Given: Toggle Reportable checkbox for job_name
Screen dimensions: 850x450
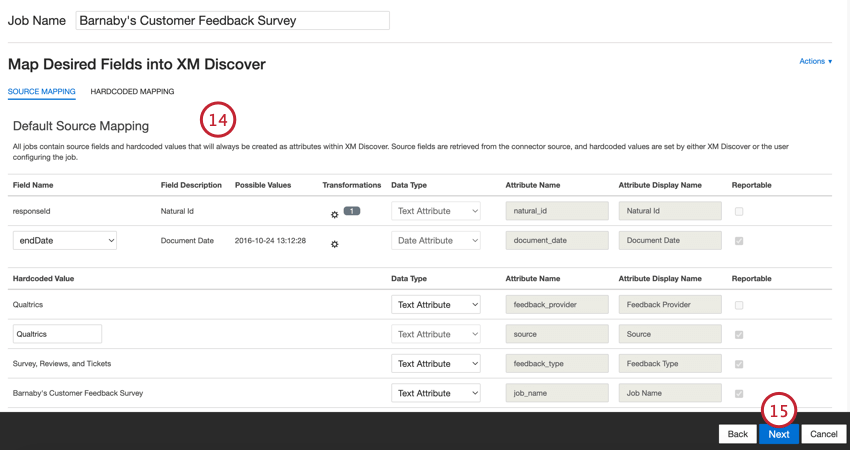Looking at the screenshot, I should pos(739,394).
